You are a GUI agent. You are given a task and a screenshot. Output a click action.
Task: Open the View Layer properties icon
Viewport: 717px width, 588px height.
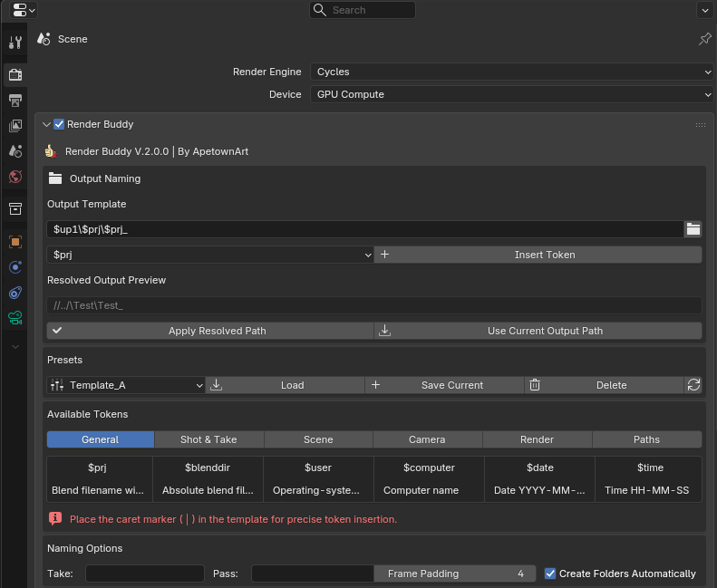click(x=15, y=126)
